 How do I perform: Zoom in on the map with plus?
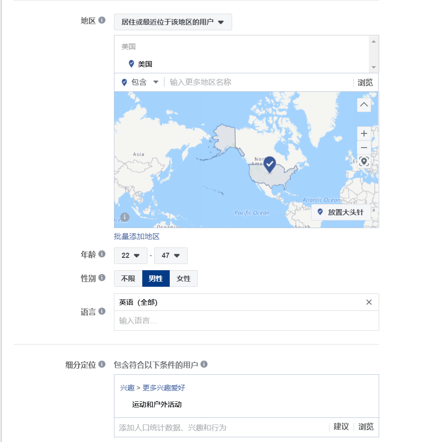pos(364,133)
